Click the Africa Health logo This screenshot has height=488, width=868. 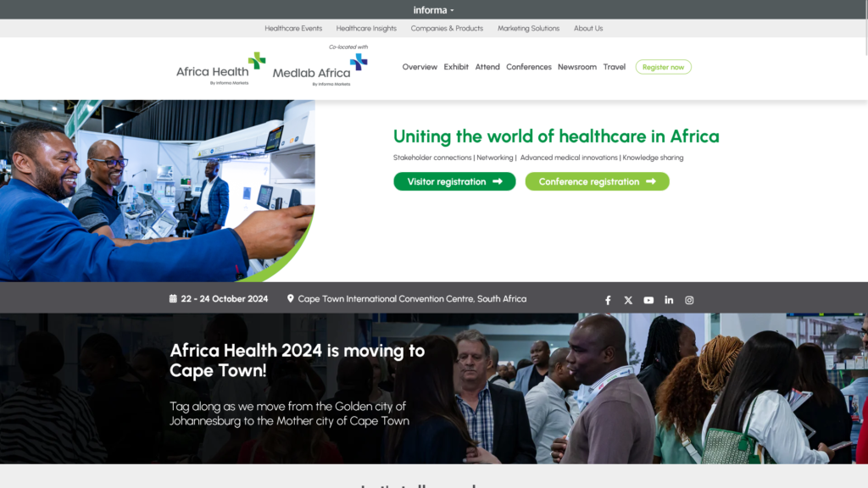click(x=221, y=69)
